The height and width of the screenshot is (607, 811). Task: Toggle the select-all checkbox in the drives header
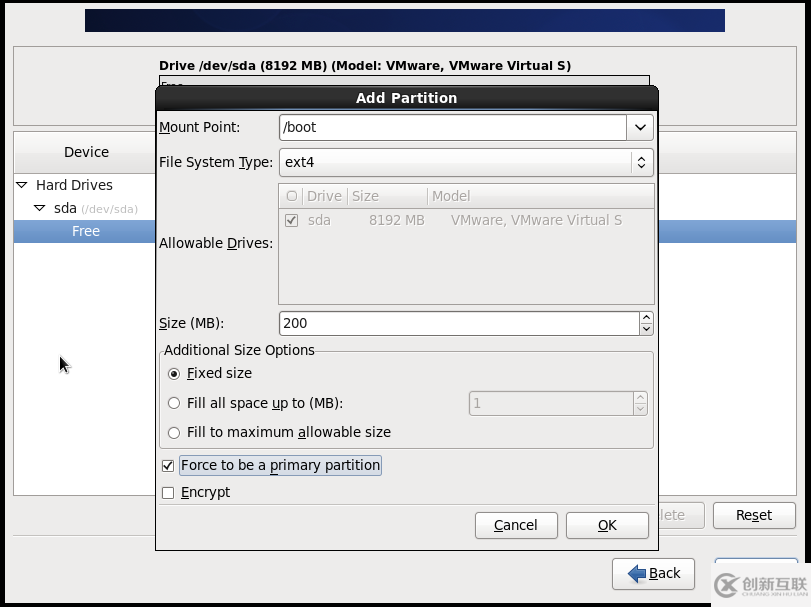tap(292, 196)
